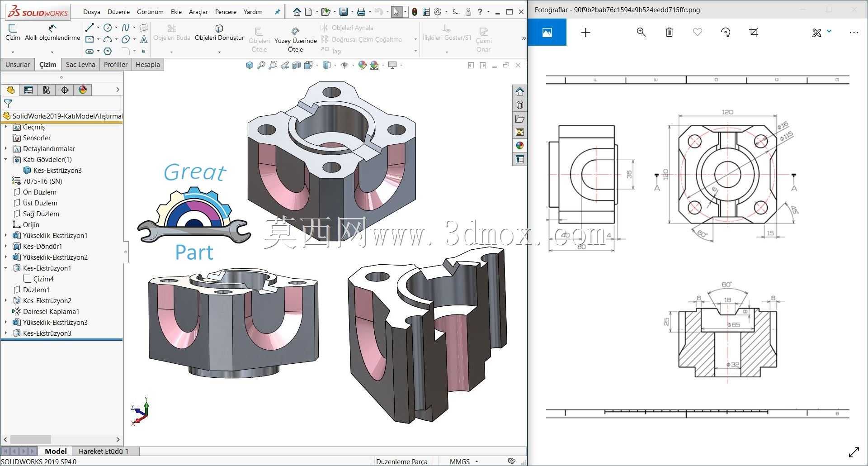Switch to the PropertyManager panel tab

[28, 90]
